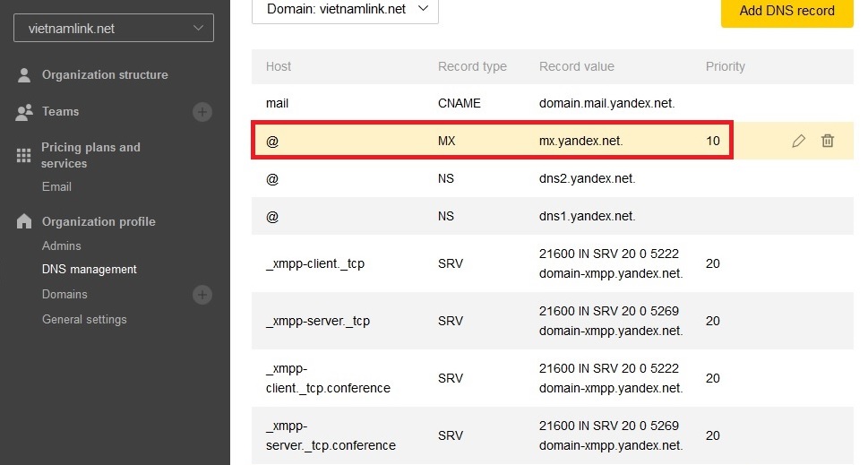Edit the MX record with pencil icon
The height and width of the screenshot is (465, 868).
798,141
